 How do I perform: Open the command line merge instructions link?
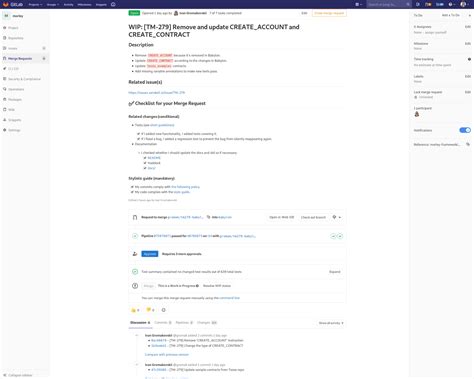[x=230, y=298]
